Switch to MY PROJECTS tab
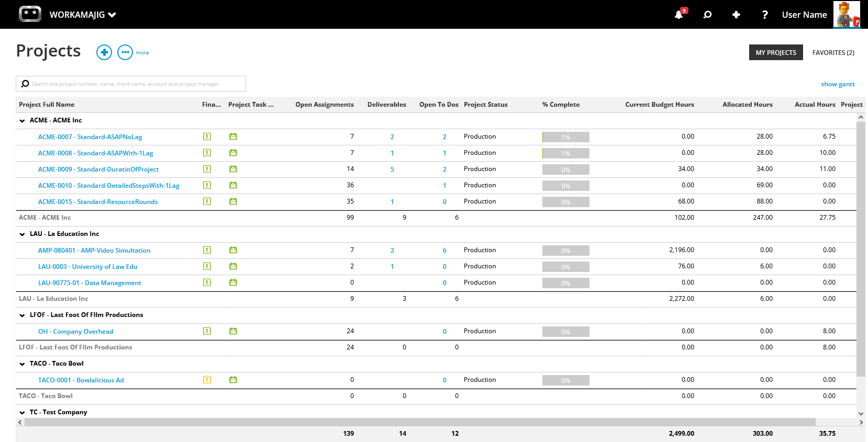 click(776, 52)
